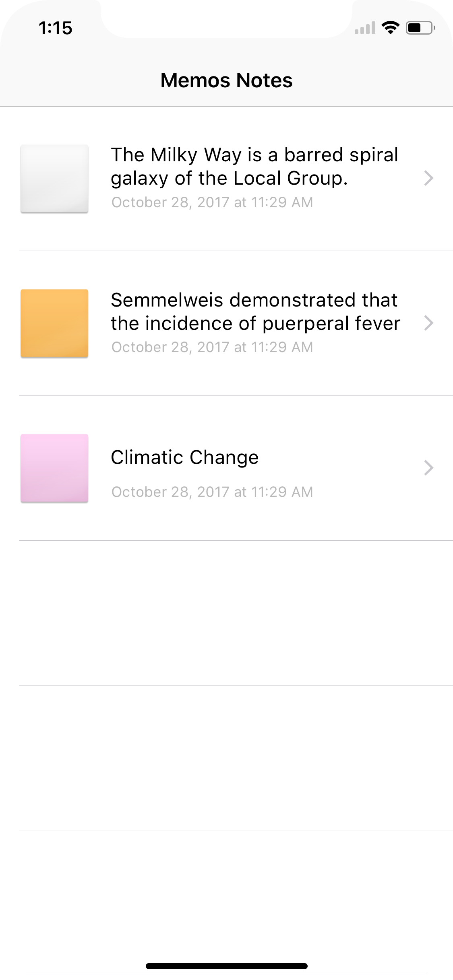Expand the Milky Way note chevron
This screenshot has width=453, height=980.
[x=429, y=178]
